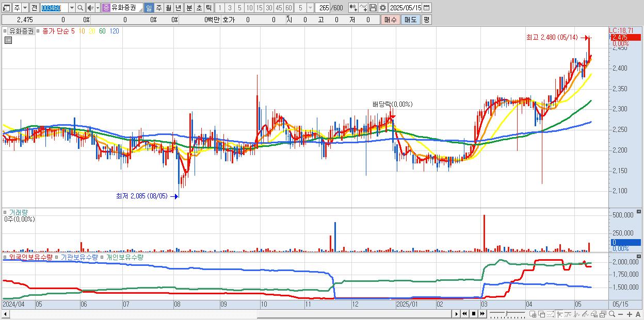Select weekly 주 chart period button
The height and width of the screenshot is (320, 644).
click(158, 8)
